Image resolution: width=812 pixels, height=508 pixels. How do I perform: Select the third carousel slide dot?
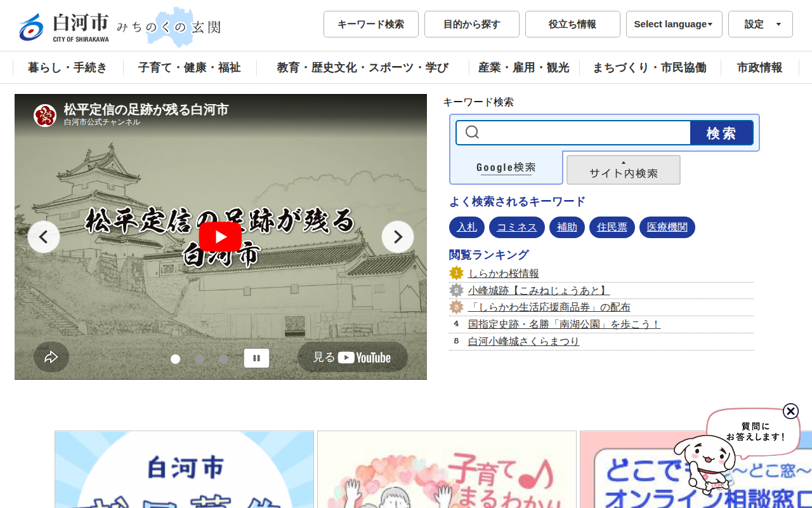224,359
